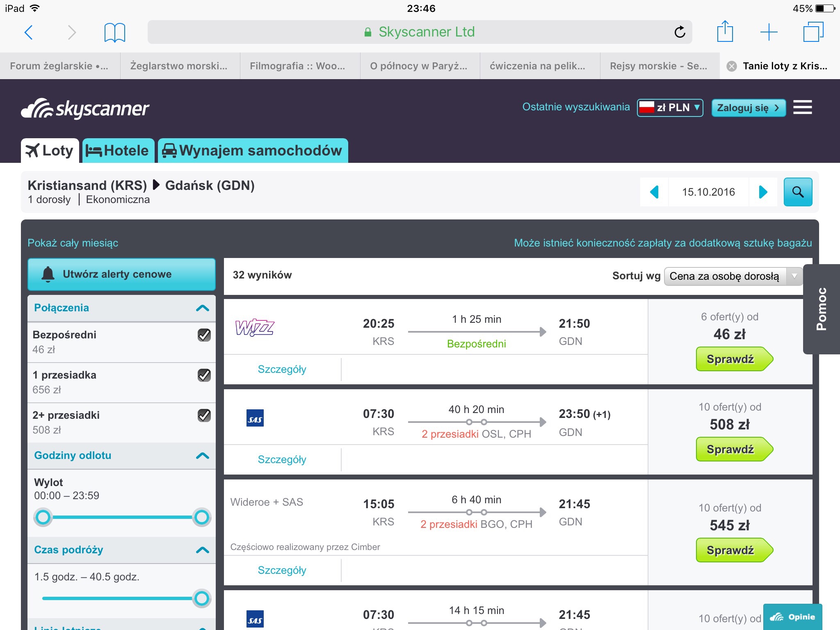Open Szczegóły for SAS 508 zł flight
Image resolution: width=840 pixels, height=630 pixels.
coord(282,459)
